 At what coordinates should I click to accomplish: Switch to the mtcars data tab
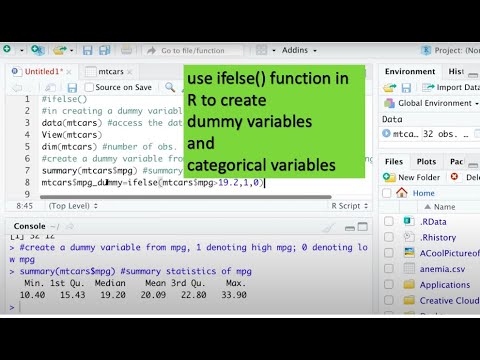point(111,71)
